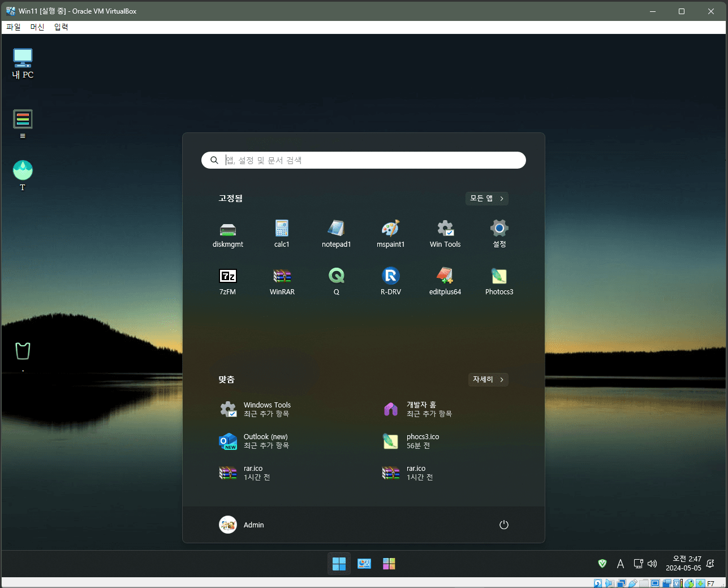Click the VirtualBox USB status icon
The image size is (728, 588).
coord(633,583)
